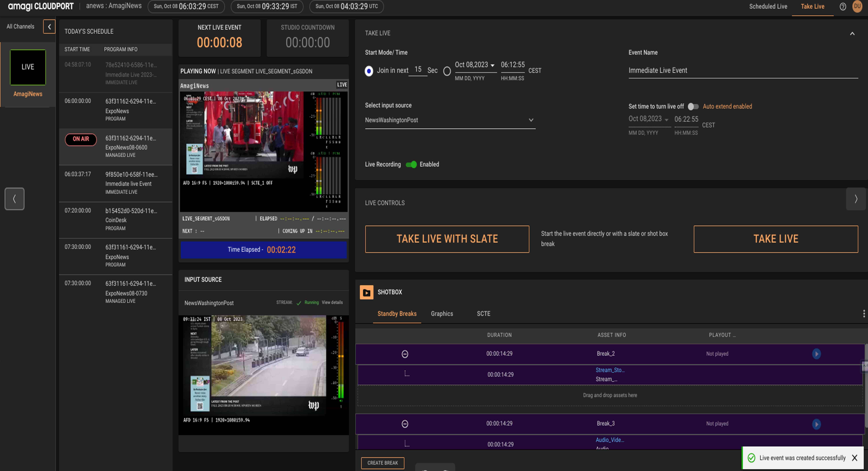Click the DURATION column header
The width and height of the screenshot is (868, 471).
click(499, 335)
